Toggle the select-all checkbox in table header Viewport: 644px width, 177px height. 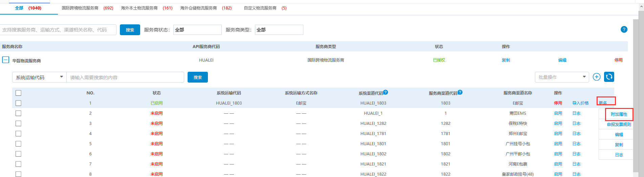point(18,93)
